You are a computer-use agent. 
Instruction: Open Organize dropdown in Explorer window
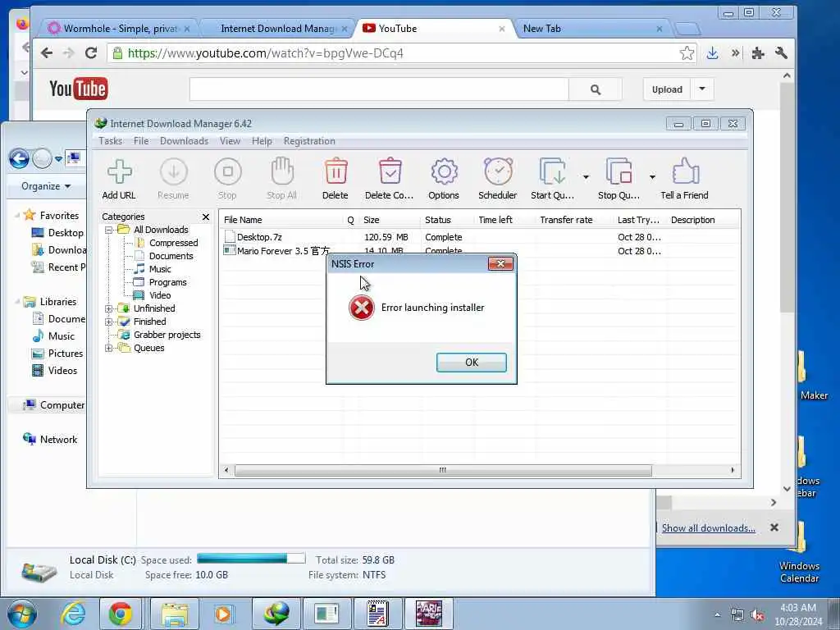click(46, 186)
